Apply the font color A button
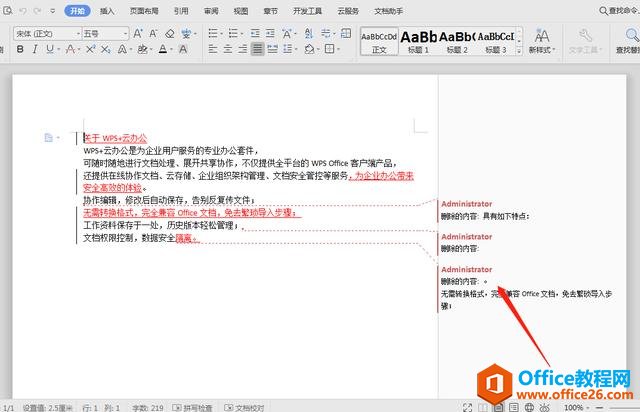The width and height of the screenshot is (640, 412). pyautogui.click(x=163, y=49)
